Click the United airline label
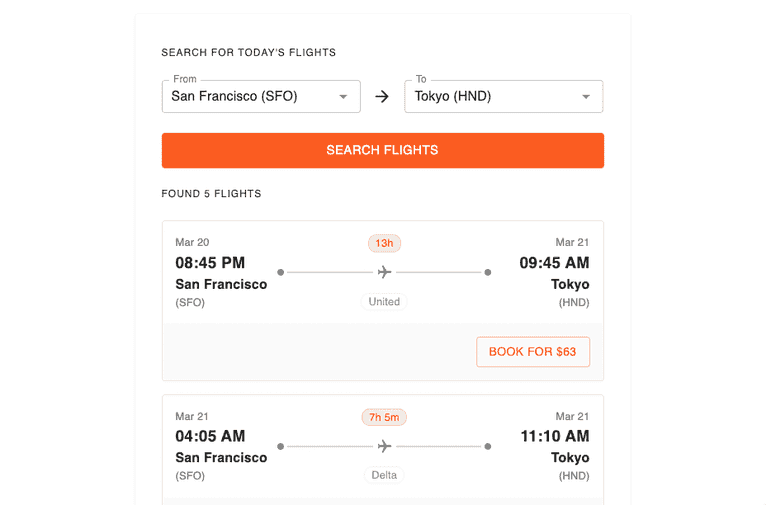This screenshot has height=505, width=766. click(x=384, y=301)
